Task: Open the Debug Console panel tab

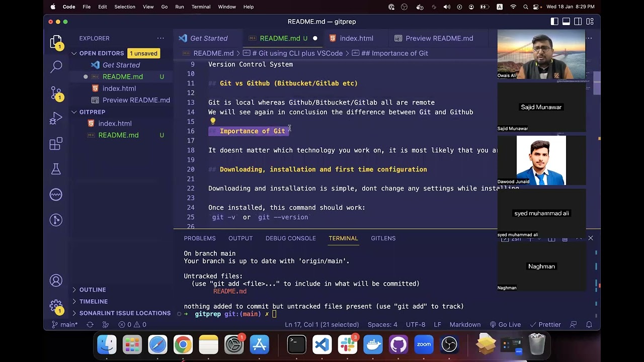Action: [x=291, y=238]
